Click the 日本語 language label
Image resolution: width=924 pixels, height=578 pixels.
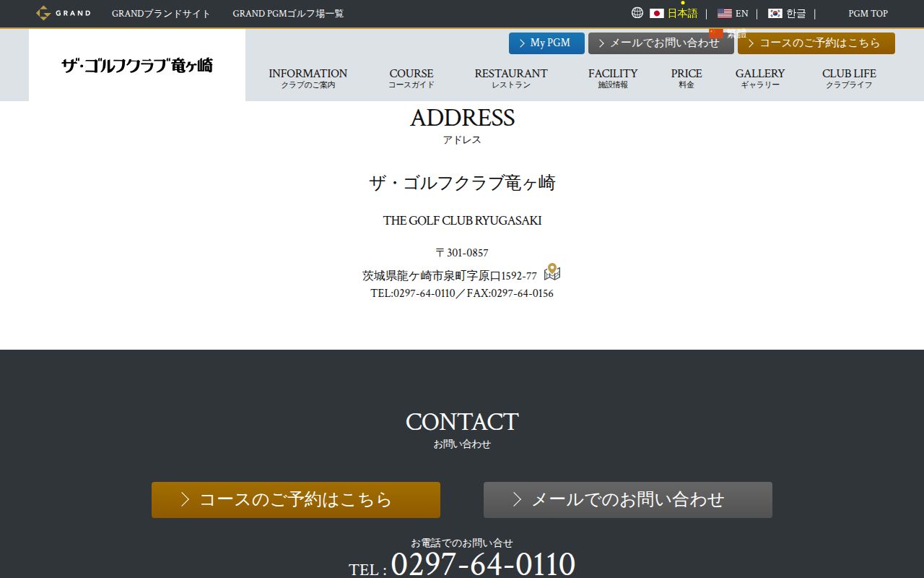(682, 13)
